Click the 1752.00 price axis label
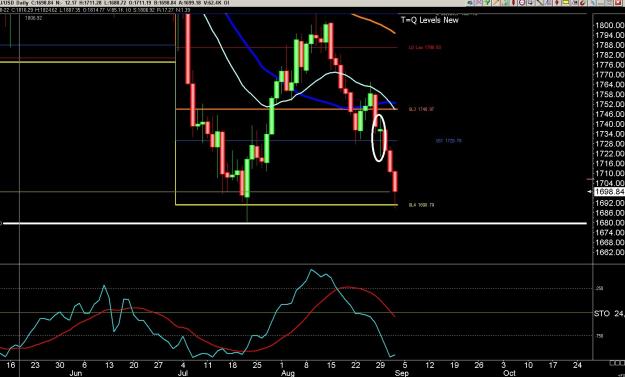The width and height of the screenshot is (625, 377). 609,104
